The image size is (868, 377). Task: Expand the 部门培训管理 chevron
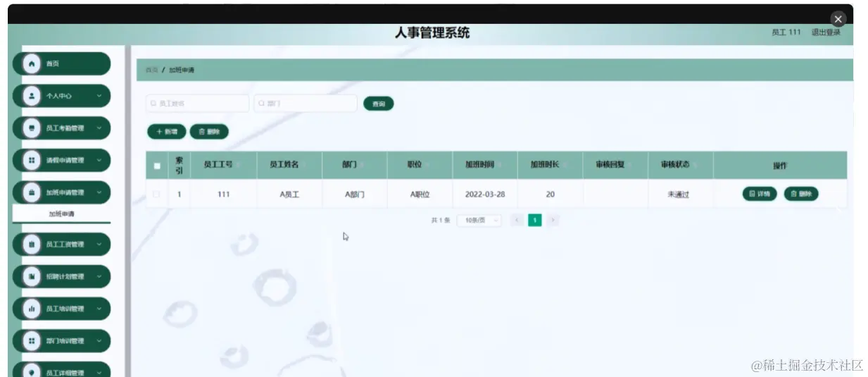point(99,341)
